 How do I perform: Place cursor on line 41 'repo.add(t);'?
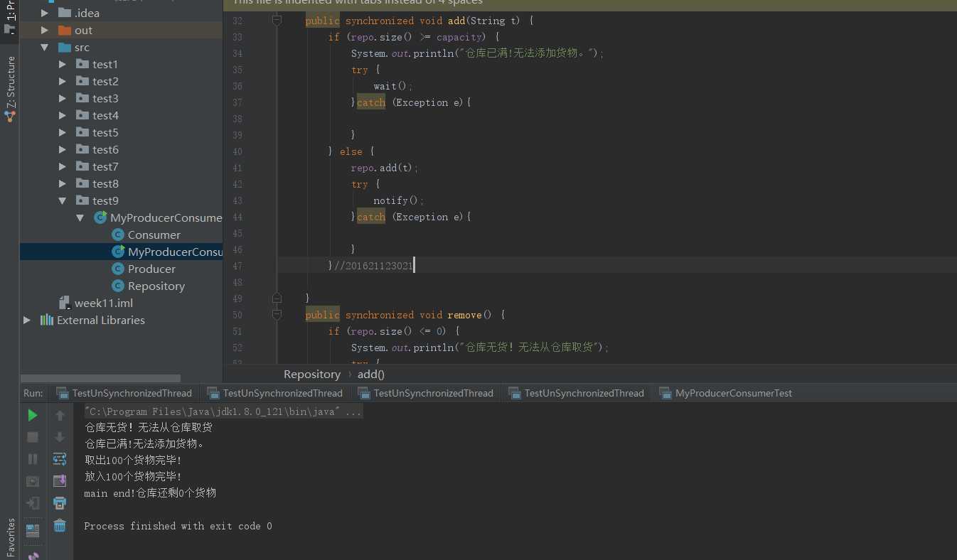[385, 168]
